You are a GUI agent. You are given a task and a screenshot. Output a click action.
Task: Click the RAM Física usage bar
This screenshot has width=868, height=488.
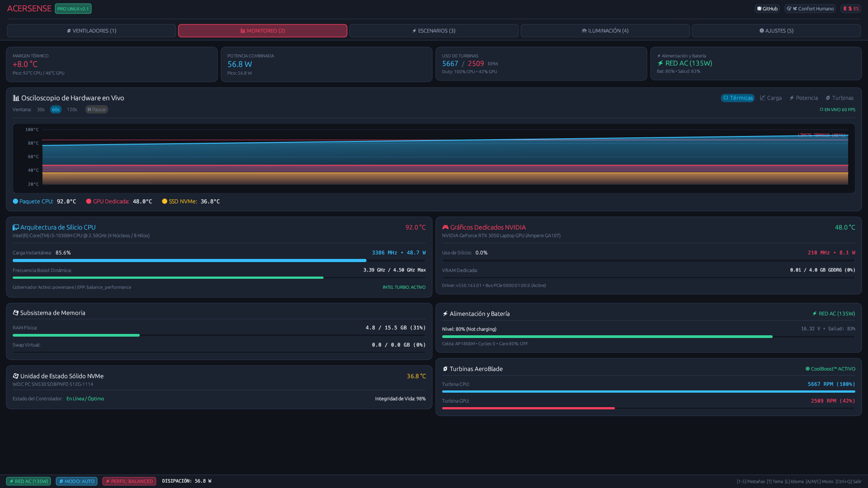tap(219, 335)
